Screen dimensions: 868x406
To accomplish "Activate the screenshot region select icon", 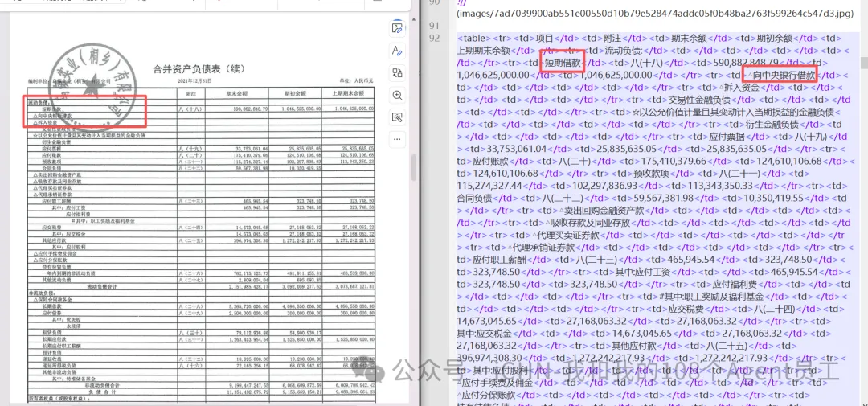I will 396,117.
